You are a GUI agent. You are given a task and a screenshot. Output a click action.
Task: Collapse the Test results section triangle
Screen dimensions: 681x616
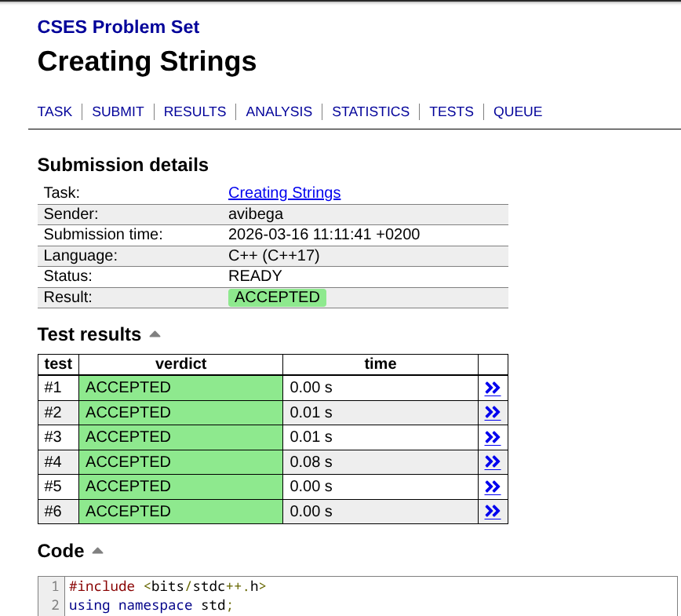[x=155, y=334]
